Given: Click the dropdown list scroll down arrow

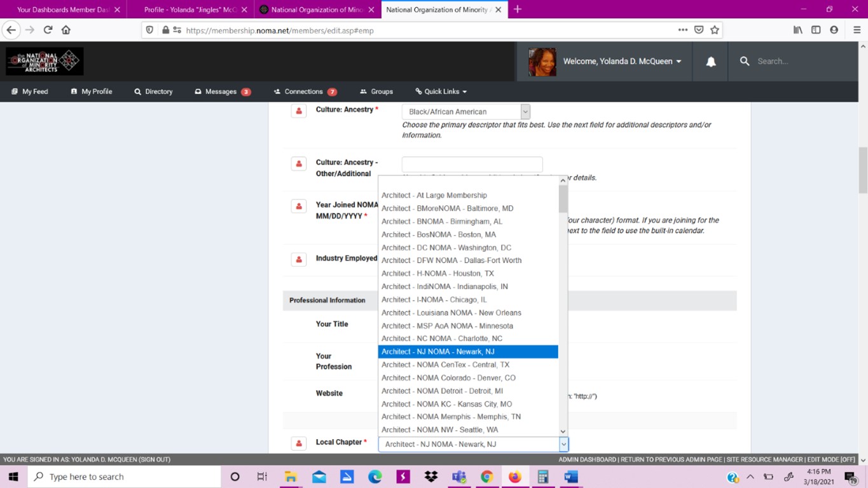Looking at the screenshot, I should (563, 431).
